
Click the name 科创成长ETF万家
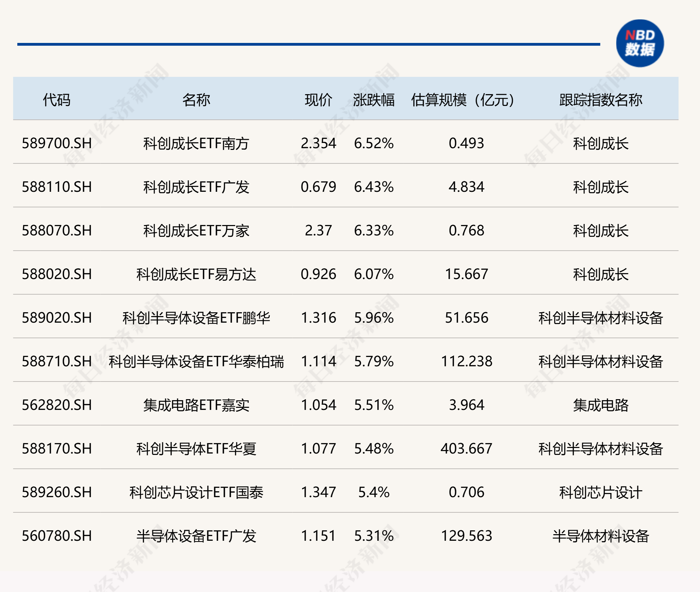(196, 231)
